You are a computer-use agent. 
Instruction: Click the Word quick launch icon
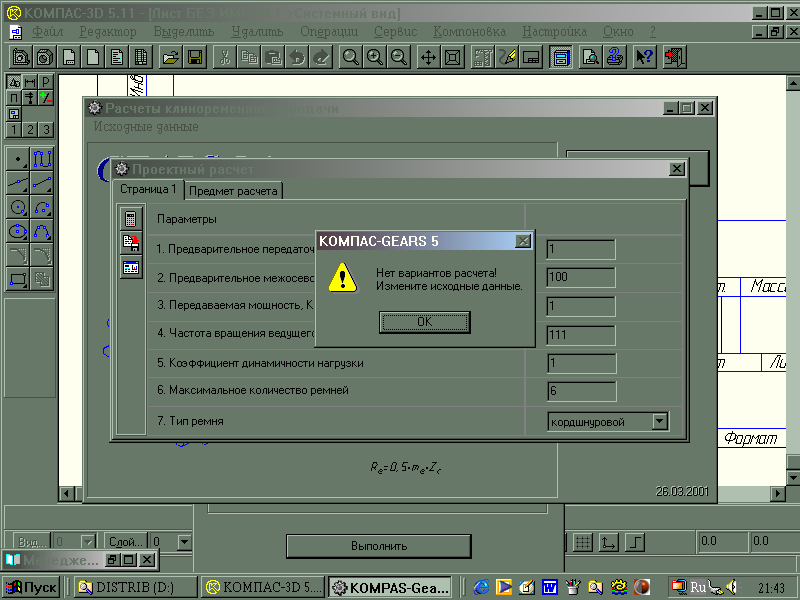(549, 587)
